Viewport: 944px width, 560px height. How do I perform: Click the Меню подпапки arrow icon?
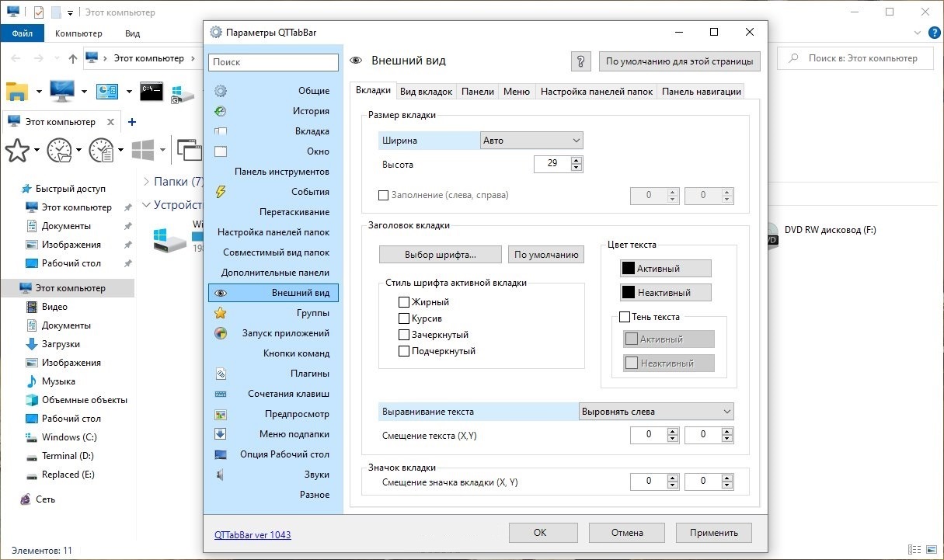coord(221,434)
